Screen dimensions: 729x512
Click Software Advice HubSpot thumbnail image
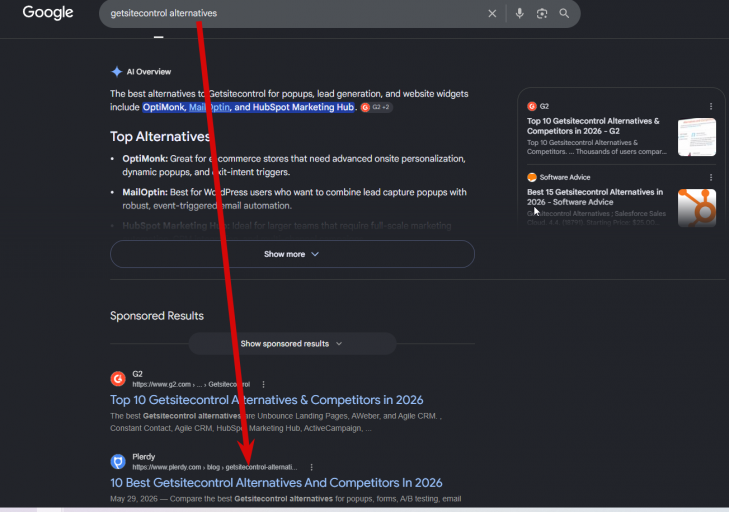696,208
